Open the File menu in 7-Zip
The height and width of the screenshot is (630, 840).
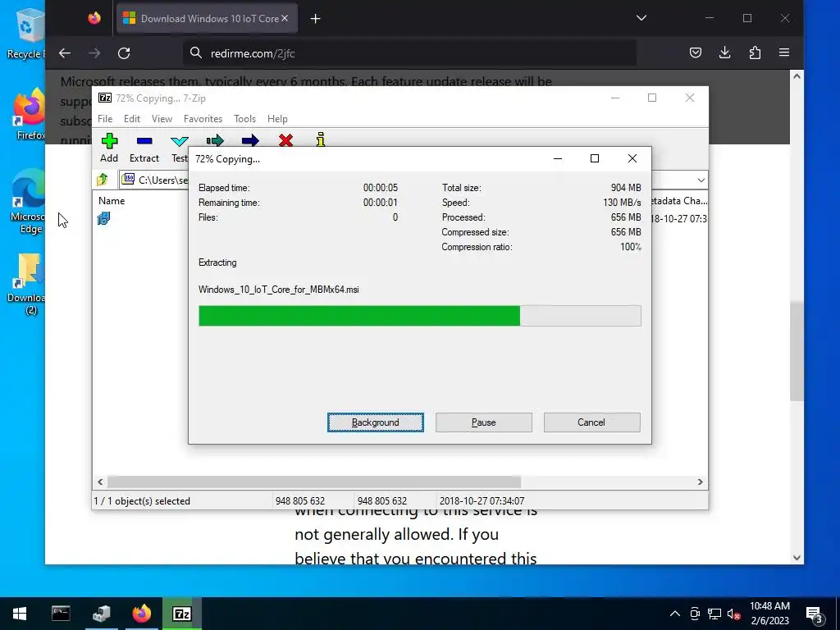click(x=105, y=118)
